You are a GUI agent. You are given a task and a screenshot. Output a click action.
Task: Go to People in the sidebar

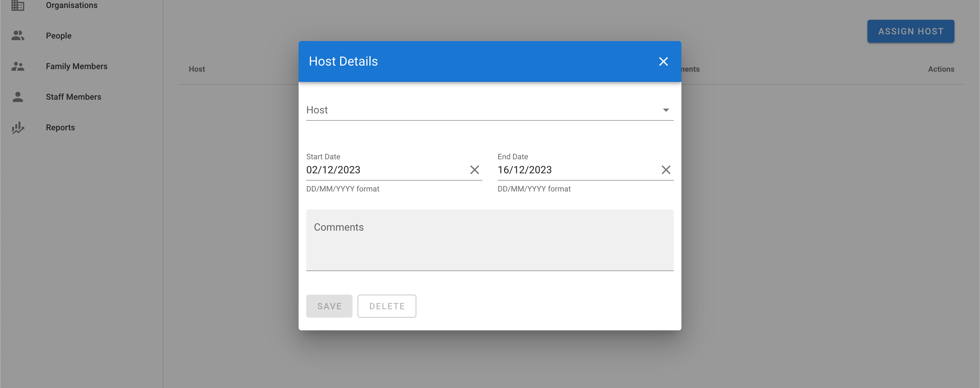click(x=59, y=36)
